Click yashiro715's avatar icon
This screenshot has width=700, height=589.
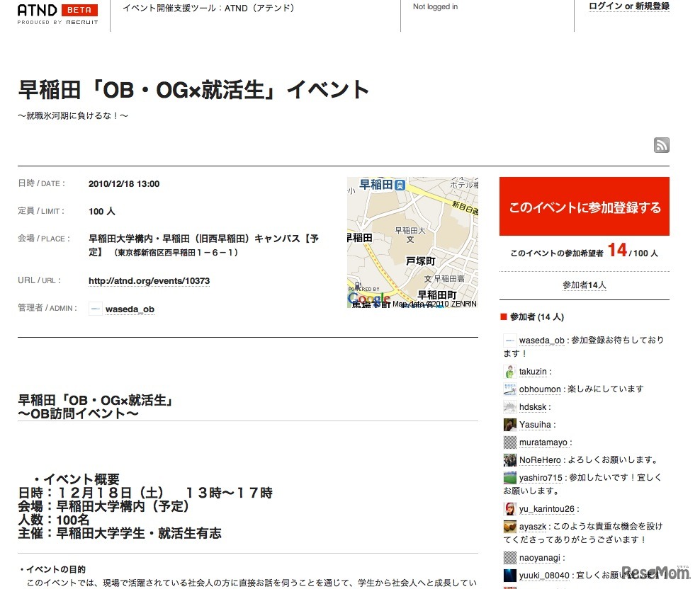[509, 477]
